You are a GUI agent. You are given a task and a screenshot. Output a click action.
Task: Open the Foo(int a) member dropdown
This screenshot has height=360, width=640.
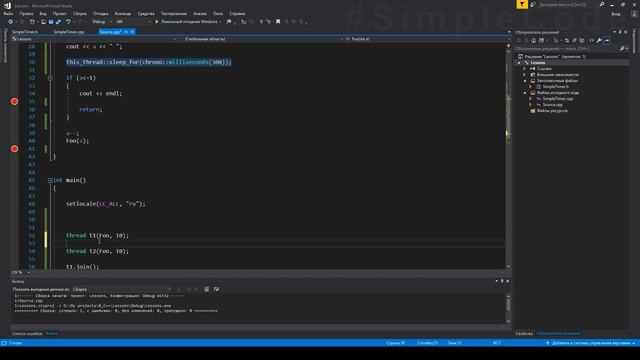(426, 39)
